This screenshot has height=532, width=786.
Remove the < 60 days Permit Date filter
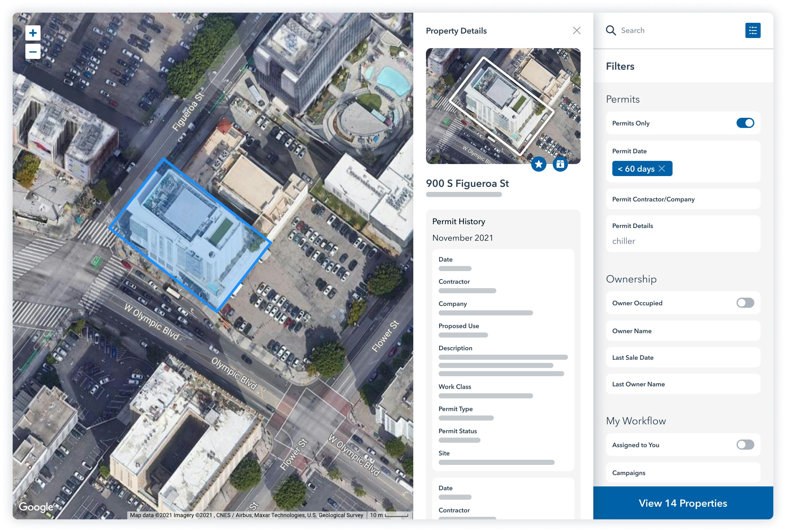662,168
